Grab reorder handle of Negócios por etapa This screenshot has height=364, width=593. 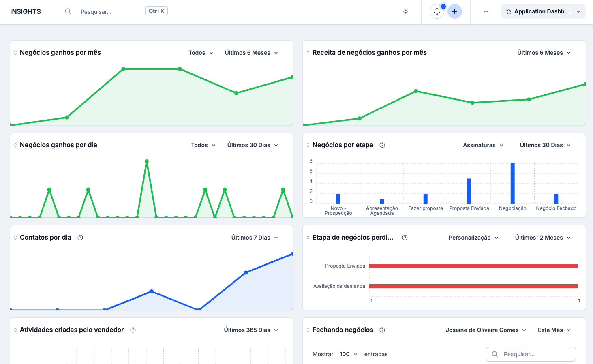308,145
